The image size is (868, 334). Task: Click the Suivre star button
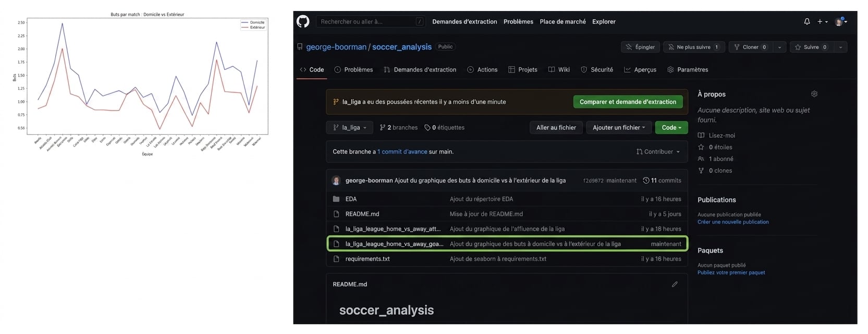pyautogui.click(x=811, y=47)
